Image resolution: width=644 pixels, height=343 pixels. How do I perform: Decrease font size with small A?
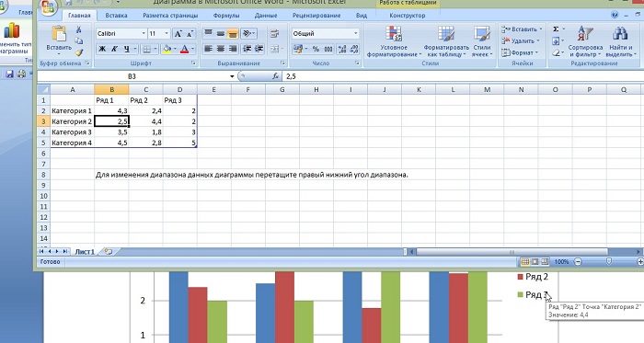190,34
